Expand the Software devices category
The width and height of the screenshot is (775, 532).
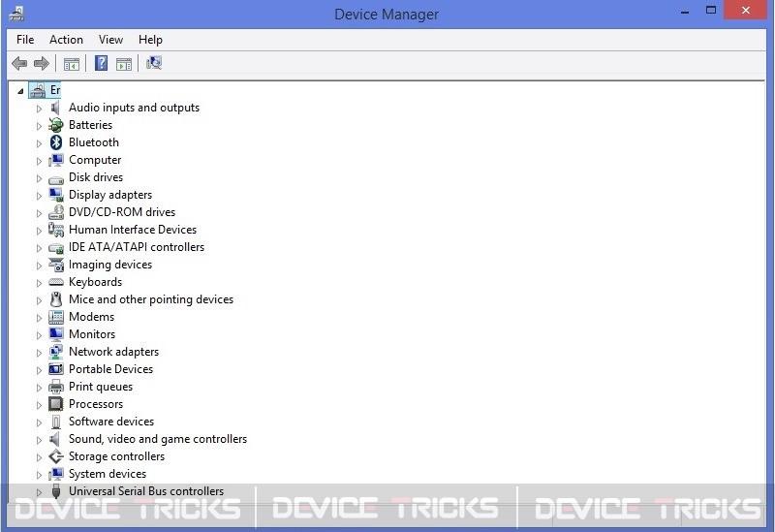coord(39,422)
